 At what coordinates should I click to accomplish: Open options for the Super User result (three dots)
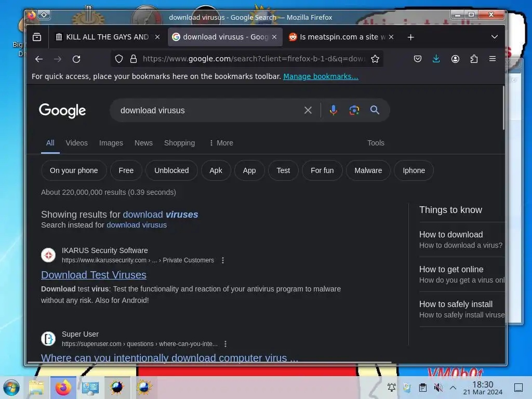pyautogui.click(x=225, y=344)
